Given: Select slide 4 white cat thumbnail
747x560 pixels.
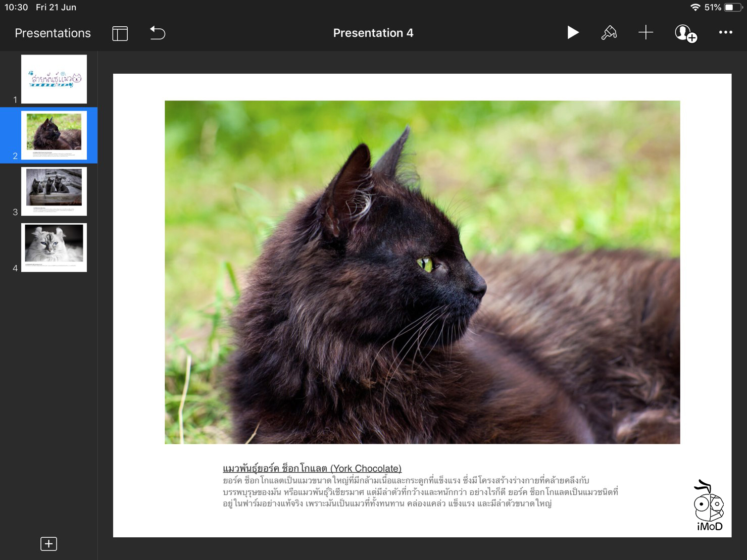Looking at the screenshot, I should [x=54, y=247].
